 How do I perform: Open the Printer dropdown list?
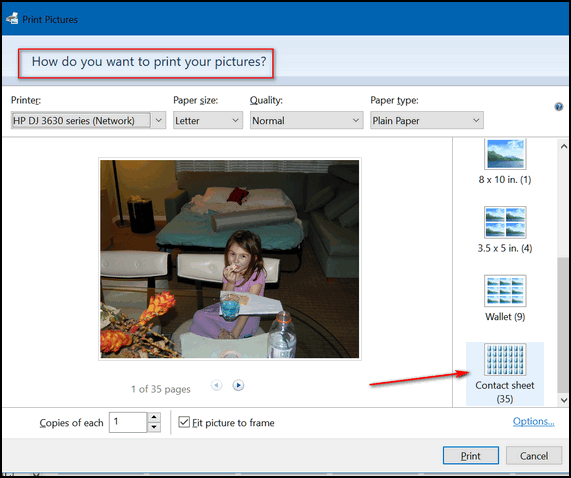pyautogui.click(x=88, y=120)
